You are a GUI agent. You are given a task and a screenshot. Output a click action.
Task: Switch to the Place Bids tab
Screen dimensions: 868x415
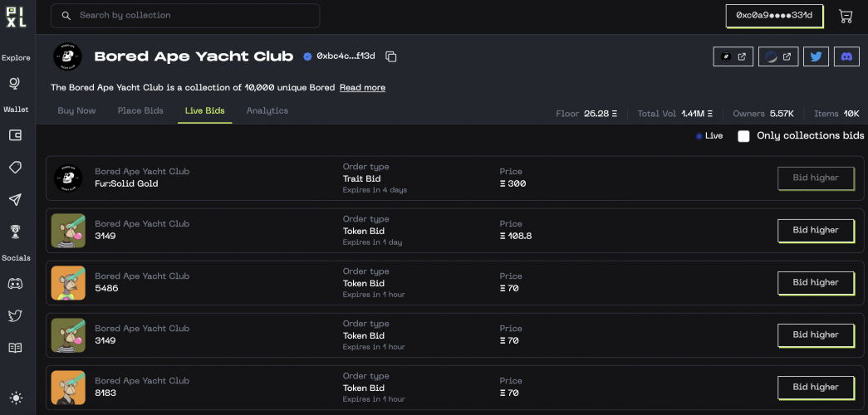pyautogui.click(x=140, y=111)
